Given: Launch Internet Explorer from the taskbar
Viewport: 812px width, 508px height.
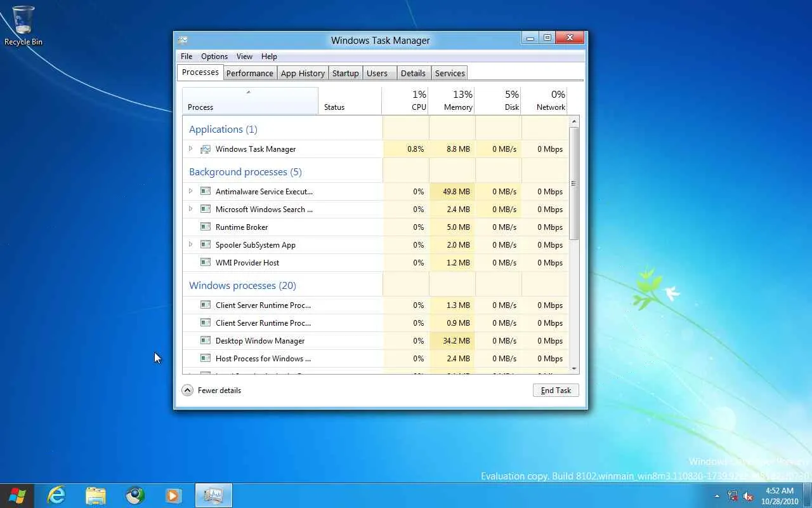Looking at the screenshot, I should point(56,495).
